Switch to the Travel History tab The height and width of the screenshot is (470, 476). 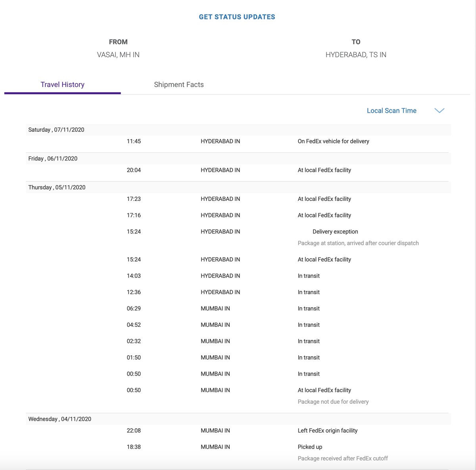pyautogui.click(x=62, y=85)
